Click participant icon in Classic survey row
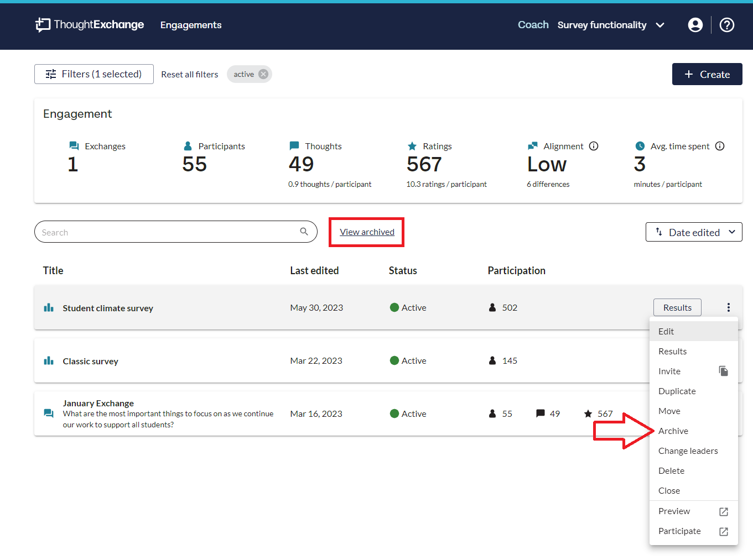Image resolution: width=753 pixels, height=560 pixels. tap(492, 360)
